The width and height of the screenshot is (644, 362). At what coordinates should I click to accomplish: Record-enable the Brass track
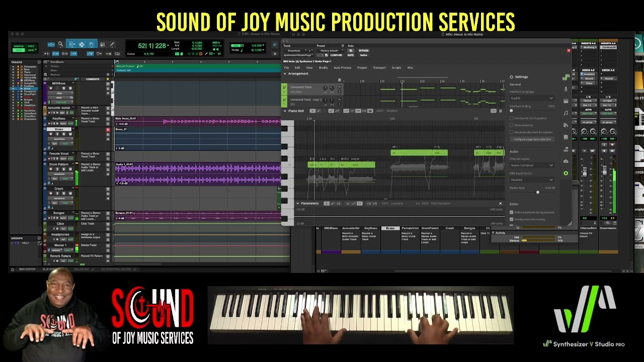(x=50, y=134)
